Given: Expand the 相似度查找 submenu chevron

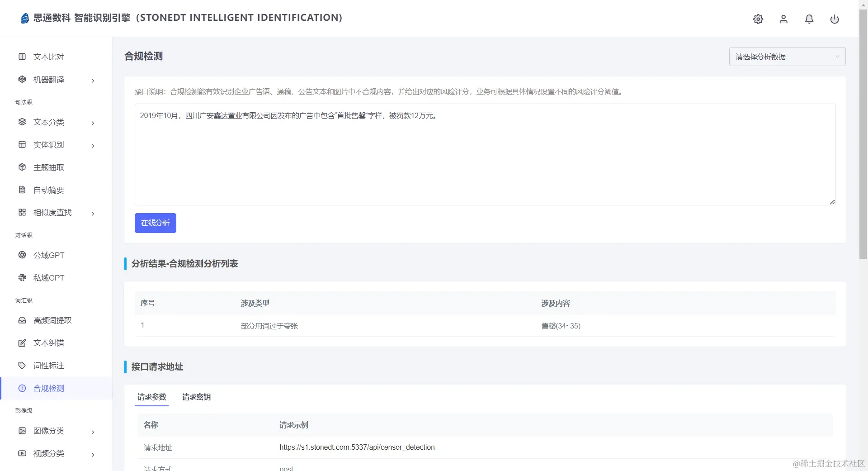Looking at the screenshot, I should pos(93,214).
